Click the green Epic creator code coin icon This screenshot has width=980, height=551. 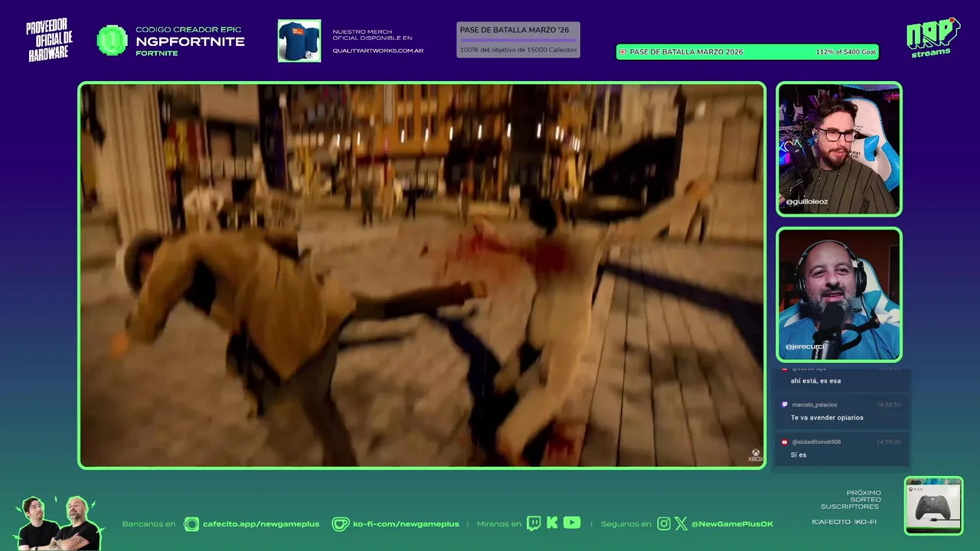pyautogui.click(x=113, y=41)
